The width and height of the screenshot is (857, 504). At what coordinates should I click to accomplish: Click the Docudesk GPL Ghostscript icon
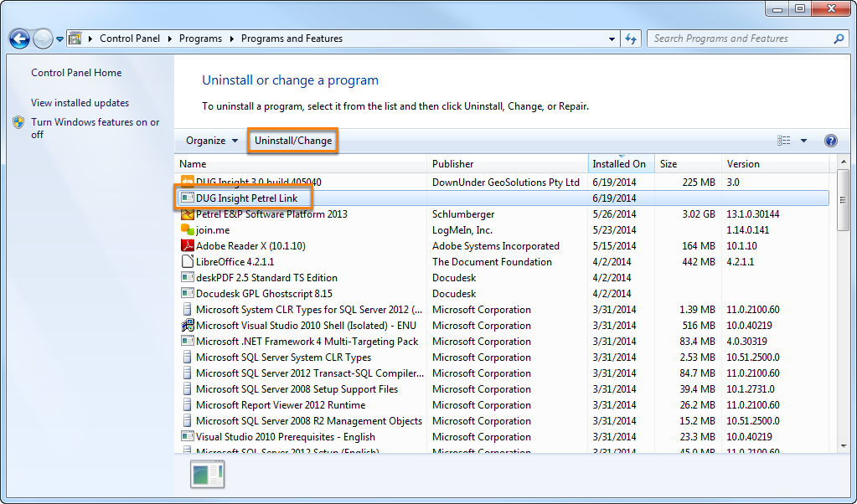(x=188, y=293)
